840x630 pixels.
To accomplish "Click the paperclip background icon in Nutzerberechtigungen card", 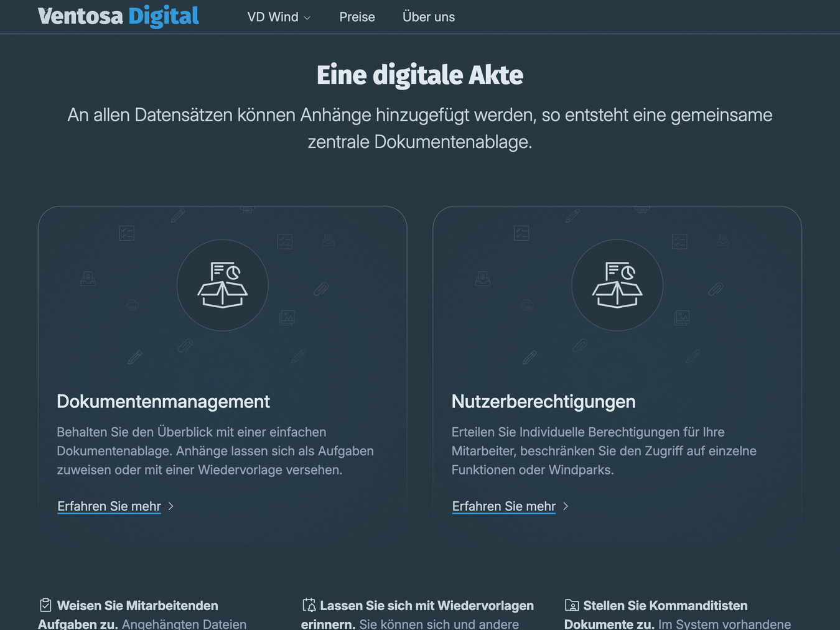I will (716, 290).
